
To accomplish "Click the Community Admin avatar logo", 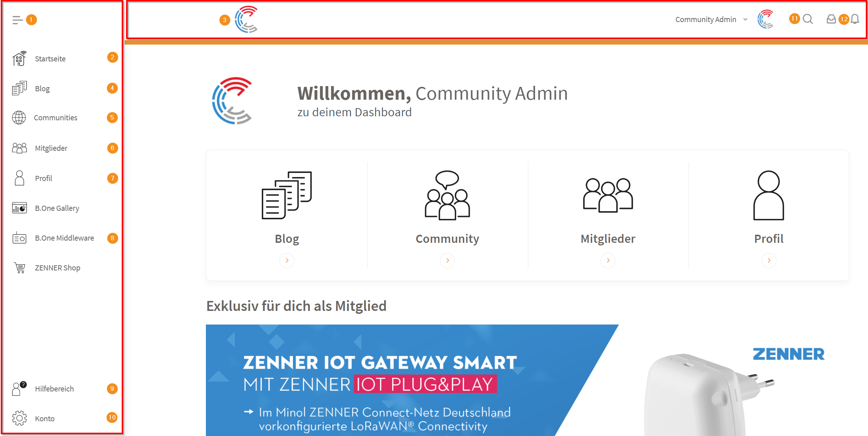I will pos(765,19).
